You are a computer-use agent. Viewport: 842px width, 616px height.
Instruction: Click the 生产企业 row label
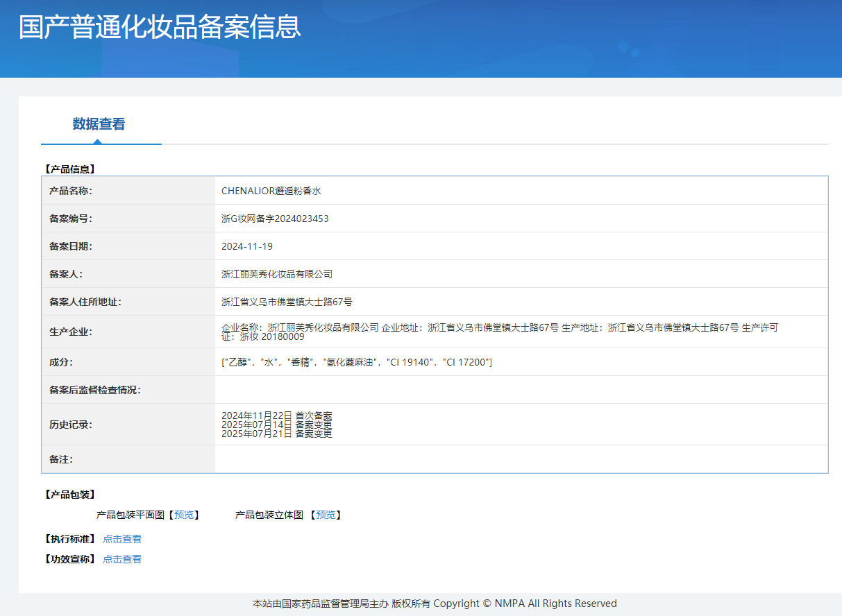(70, 332)
